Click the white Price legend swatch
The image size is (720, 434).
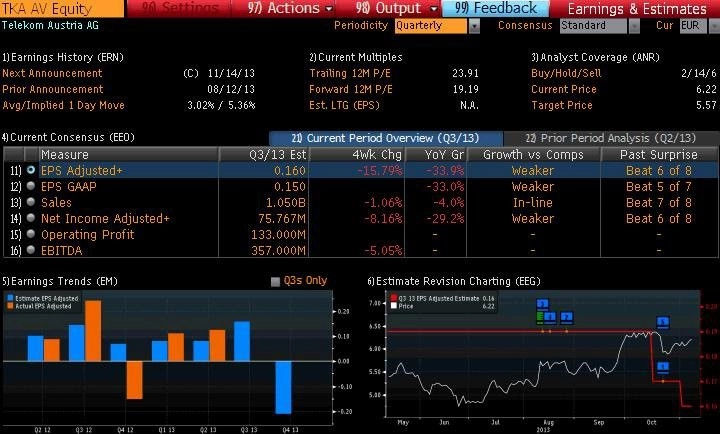pos(394,306)
